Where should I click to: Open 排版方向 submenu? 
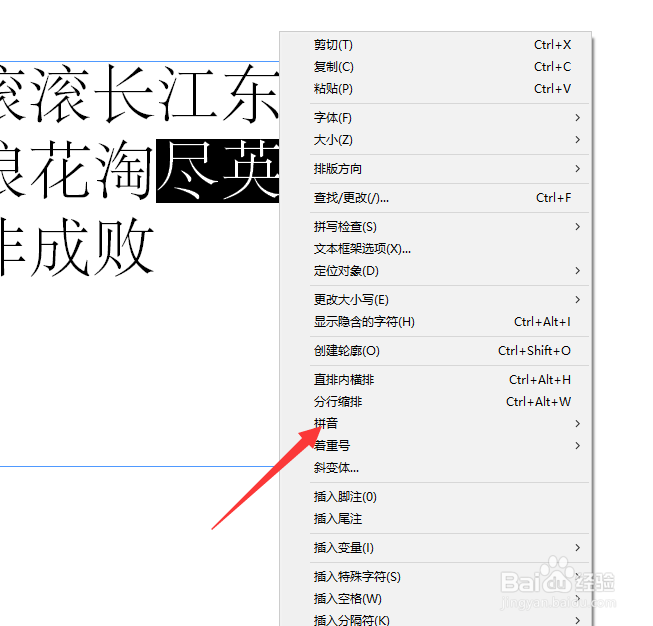pos(436,169)
